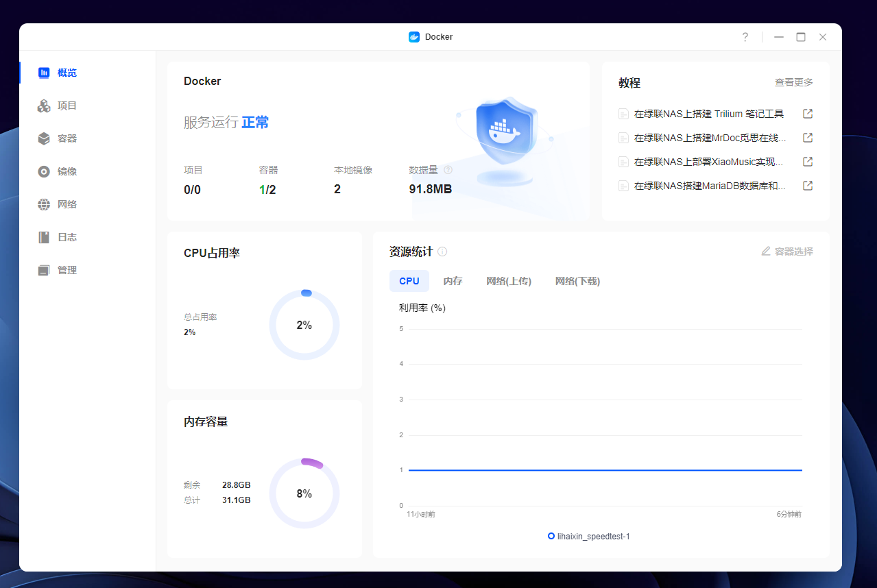This screenshot has width=877, height=588.
Task: Click the Docker shield illustration
Action: click(x=505, y=140)
